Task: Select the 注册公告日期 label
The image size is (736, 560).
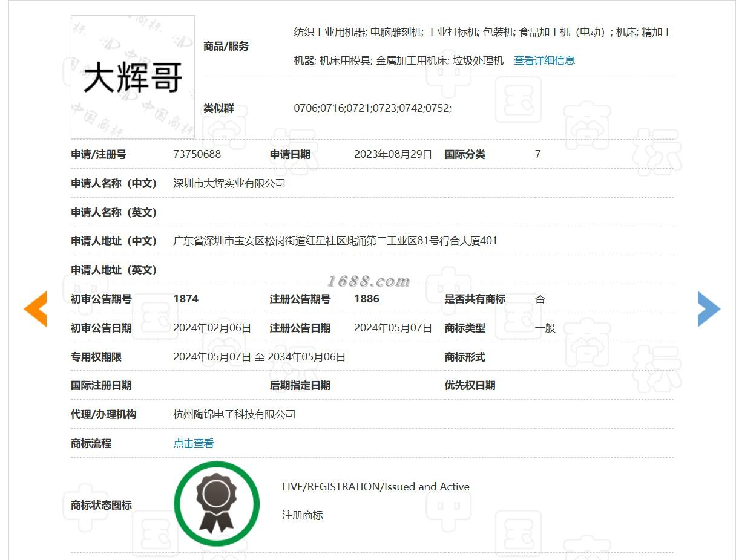Action: point(300,328)
